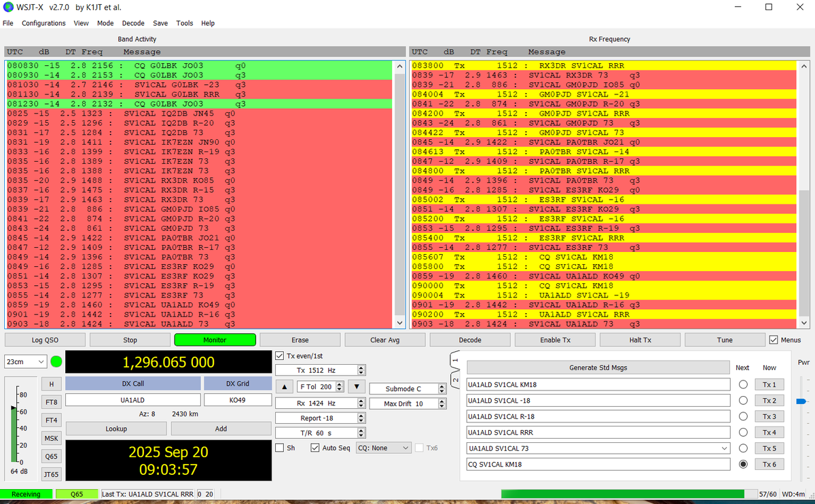Screen dimensions: 815x504
Task: Enable the Sh checkbox
Action: pyautogui.click(x=279, y=448)
